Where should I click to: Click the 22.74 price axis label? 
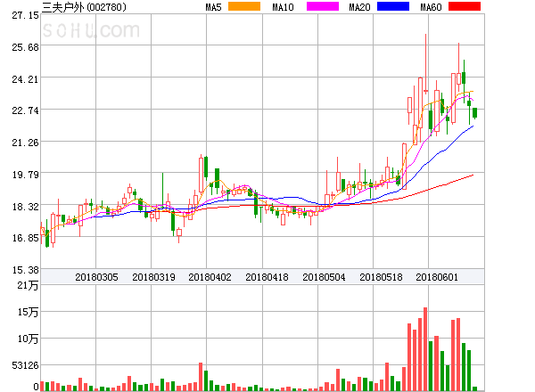26,110
